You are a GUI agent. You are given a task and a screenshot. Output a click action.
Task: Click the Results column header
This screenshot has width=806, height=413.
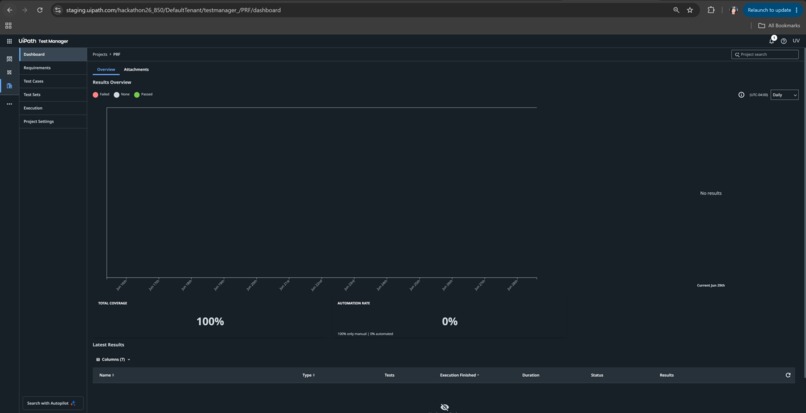tap(667, 375)
